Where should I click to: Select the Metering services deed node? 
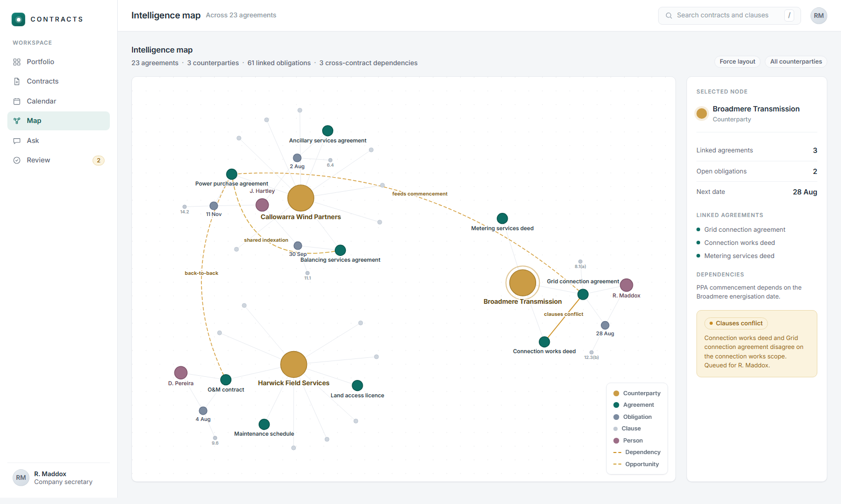pos(502,218)
